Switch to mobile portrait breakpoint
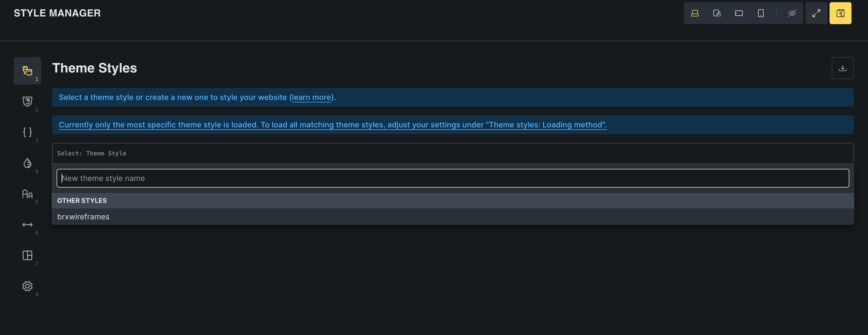Screen dimensions: 868x335 761,13
